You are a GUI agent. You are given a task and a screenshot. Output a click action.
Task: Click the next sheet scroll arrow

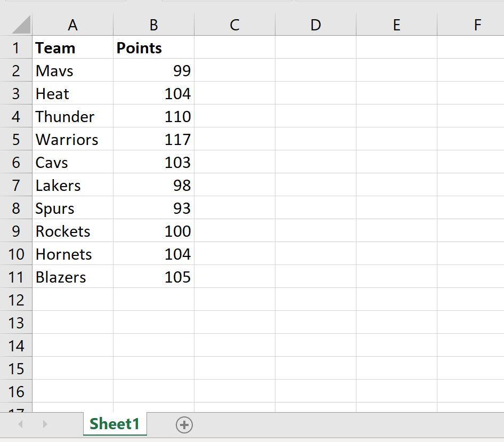pos(45,424)
